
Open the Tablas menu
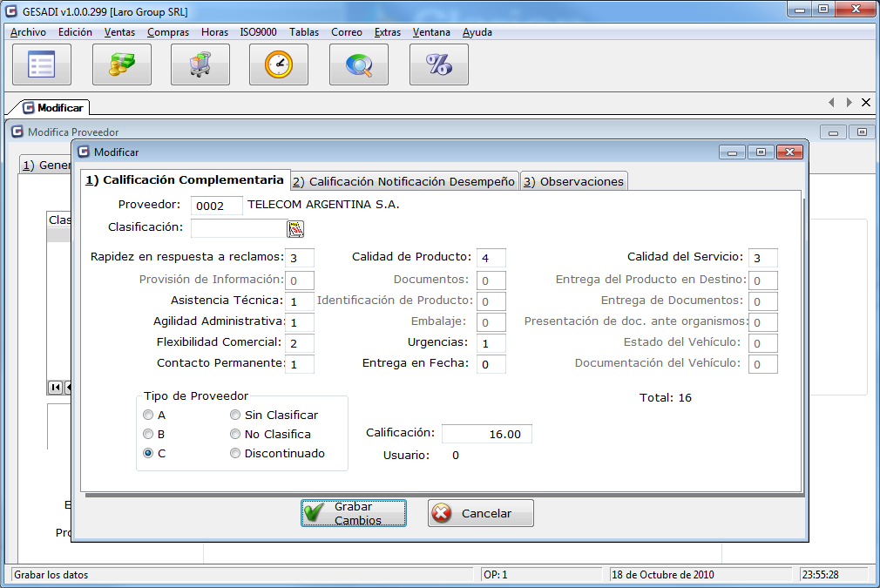(304, 32)
